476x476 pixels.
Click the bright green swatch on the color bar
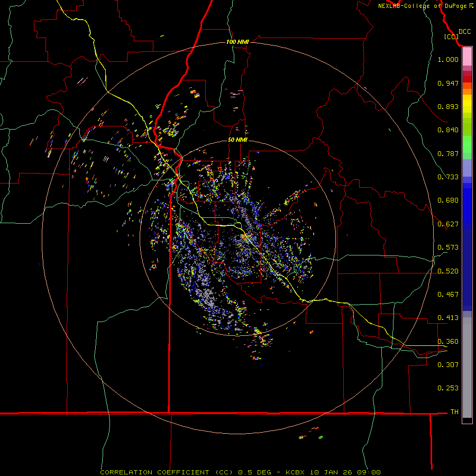[x=467, y=144]
